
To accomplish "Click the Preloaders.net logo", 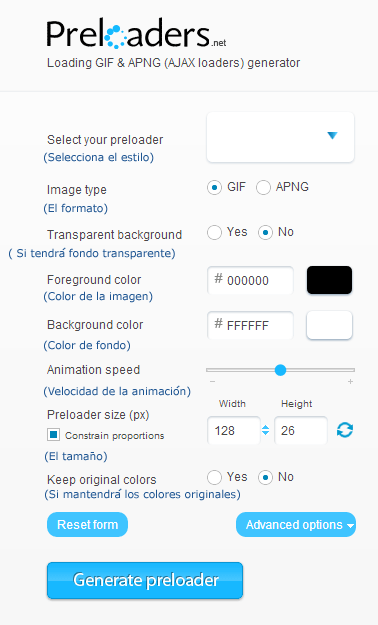I will pyautogui.click(x=136, y=33).
